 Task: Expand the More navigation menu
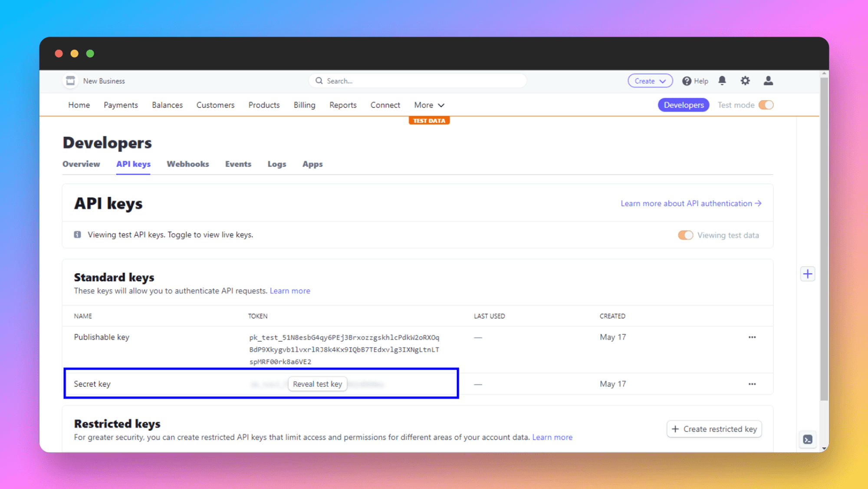click(x=429, y=105)
